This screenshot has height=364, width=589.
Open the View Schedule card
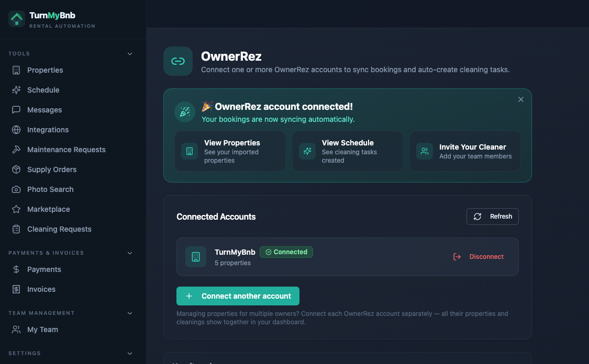tap(348, 151)
